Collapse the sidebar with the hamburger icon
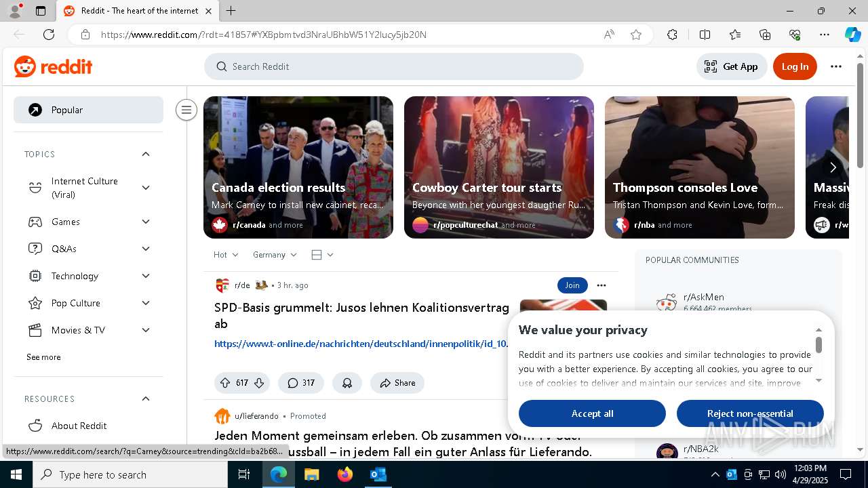The height and width of the screenshot is (488, 868). click(186, 110)
